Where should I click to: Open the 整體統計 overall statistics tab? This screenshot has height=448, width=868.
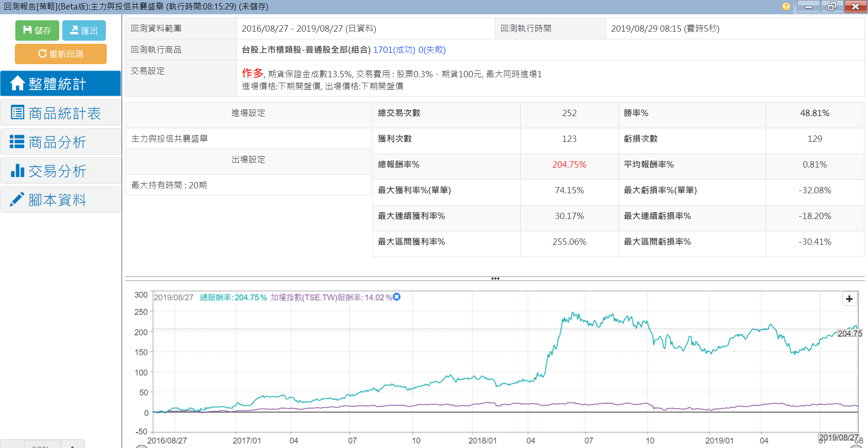tap(61, 84)
